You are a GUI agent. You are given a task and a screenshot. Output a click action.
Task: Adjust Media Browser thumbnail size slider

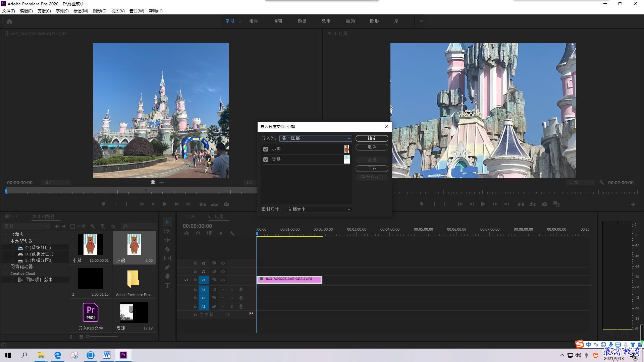click(x=88, y=337)
